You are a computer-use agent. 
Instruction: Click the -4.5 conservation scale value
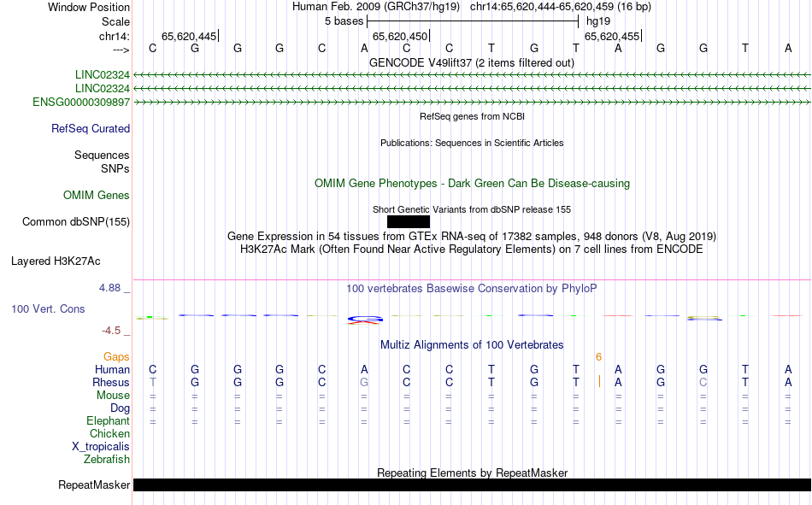[111, 331]
